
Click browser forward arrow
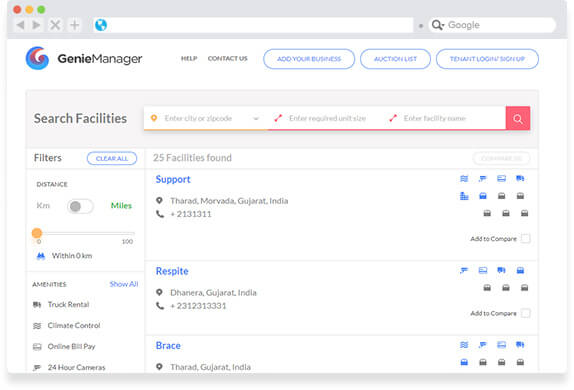[36, 25]
